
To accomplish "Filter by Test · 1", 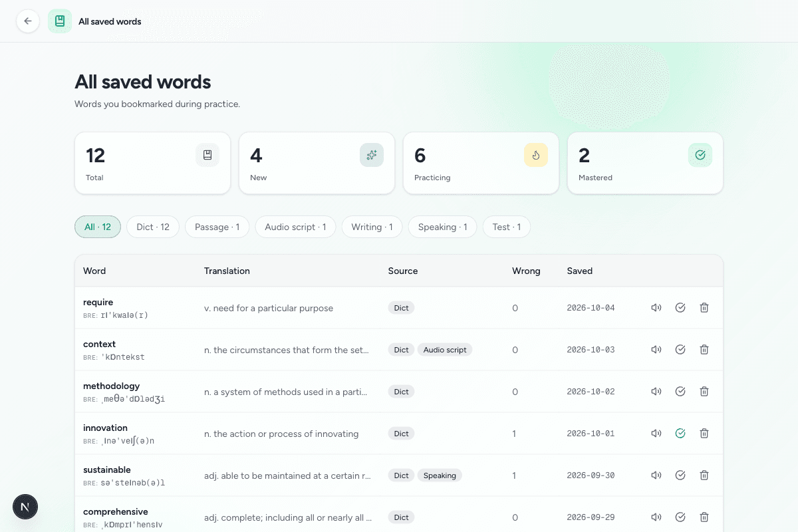I will [507, 227].
